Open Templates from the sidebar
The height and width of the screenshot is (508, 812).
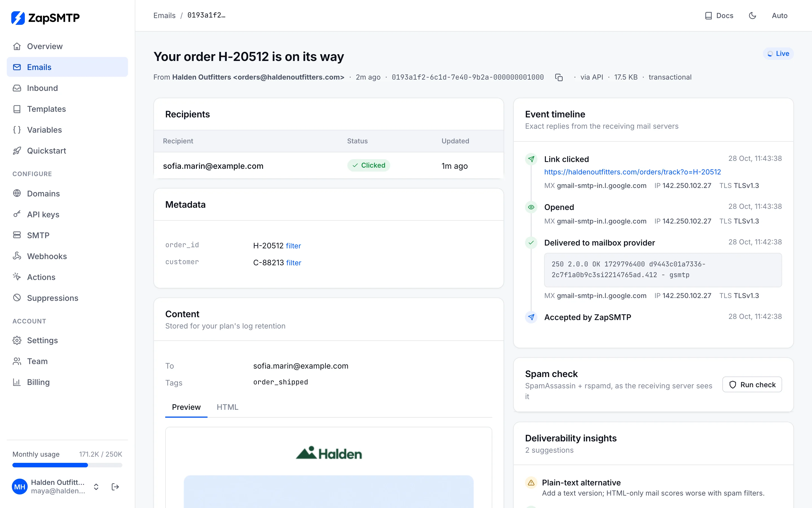(x=67, y=109)
